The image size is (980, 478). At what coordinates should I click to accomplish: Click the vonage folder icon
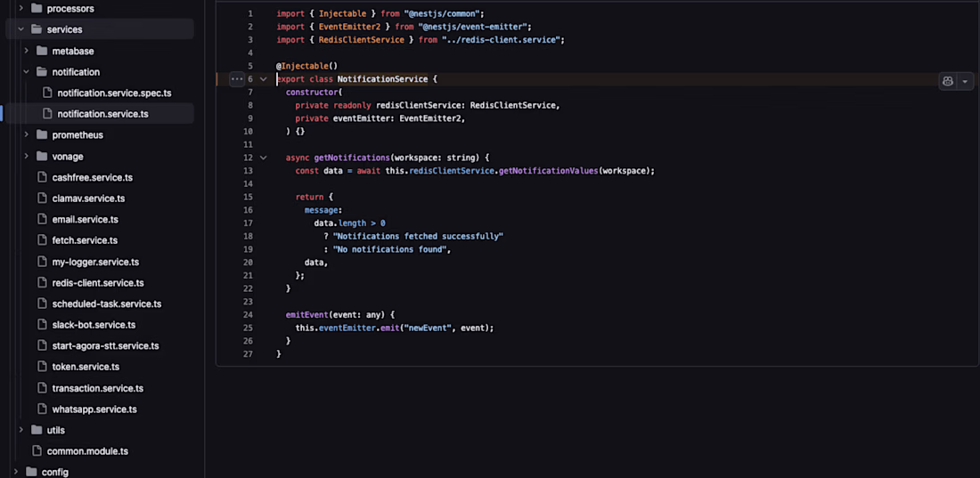coord(42,156)
